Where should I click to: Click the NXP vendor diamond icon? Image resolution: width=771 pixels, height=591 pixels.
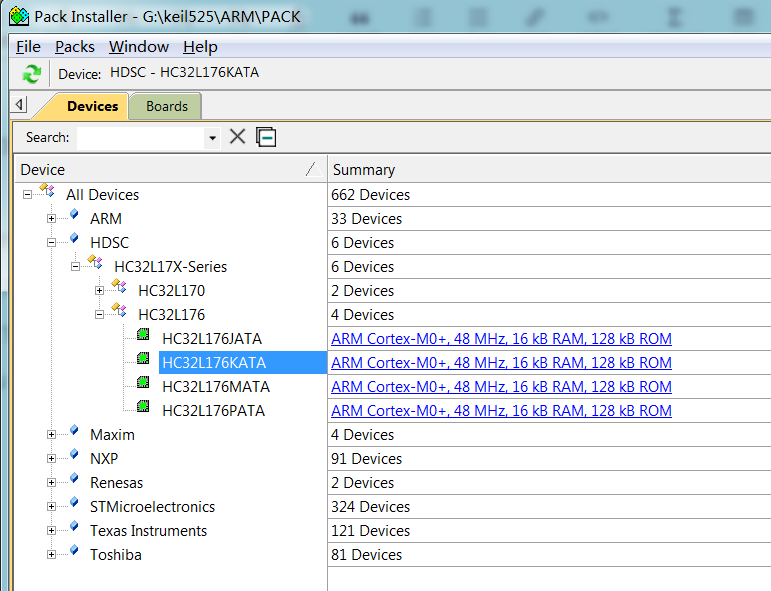coord(74,454)
